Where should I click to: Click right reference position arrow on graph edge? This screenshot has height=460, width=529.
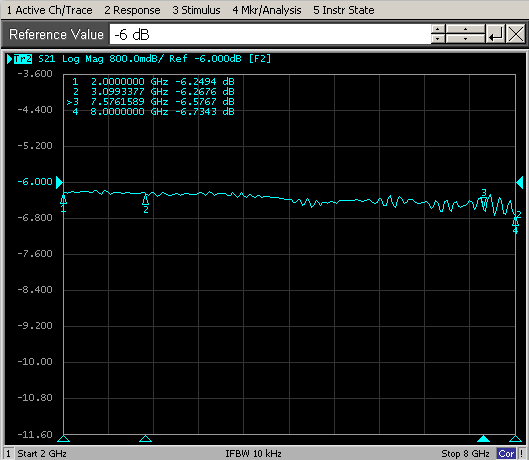click(x=520, y=183)
